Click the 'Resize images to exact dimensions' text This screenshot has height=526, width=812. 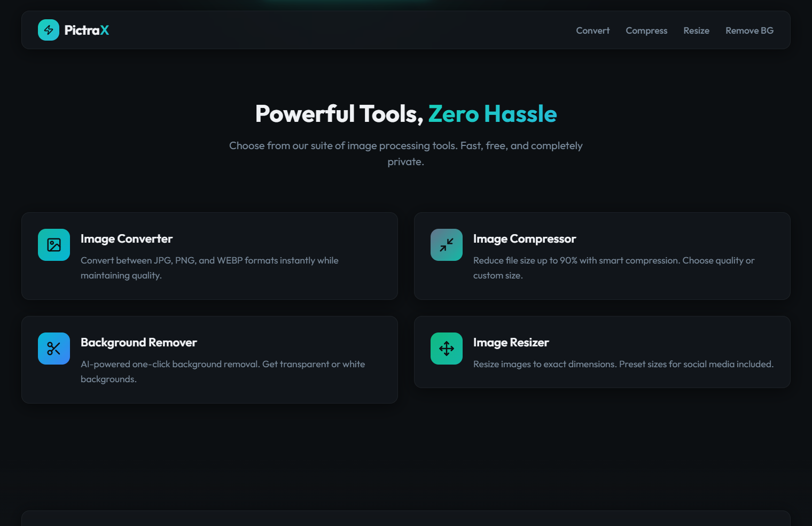click(x=623, y=364)
